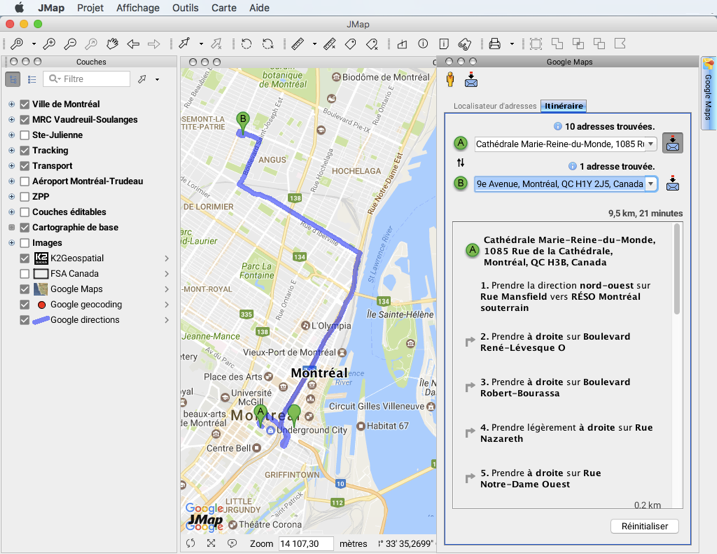Select the label tag tool
The height and width of the screenshot is (554, 717).
pos(351,44)
